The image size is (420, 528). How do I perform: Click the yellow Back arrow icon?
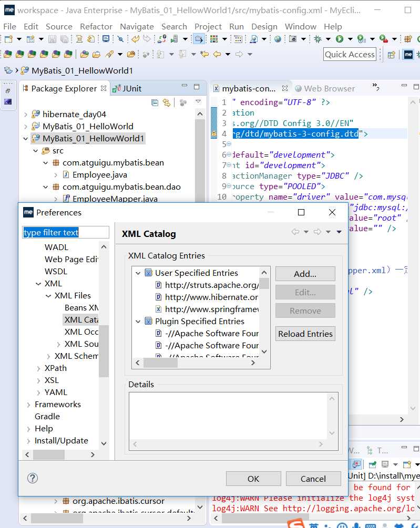[217, 54]
